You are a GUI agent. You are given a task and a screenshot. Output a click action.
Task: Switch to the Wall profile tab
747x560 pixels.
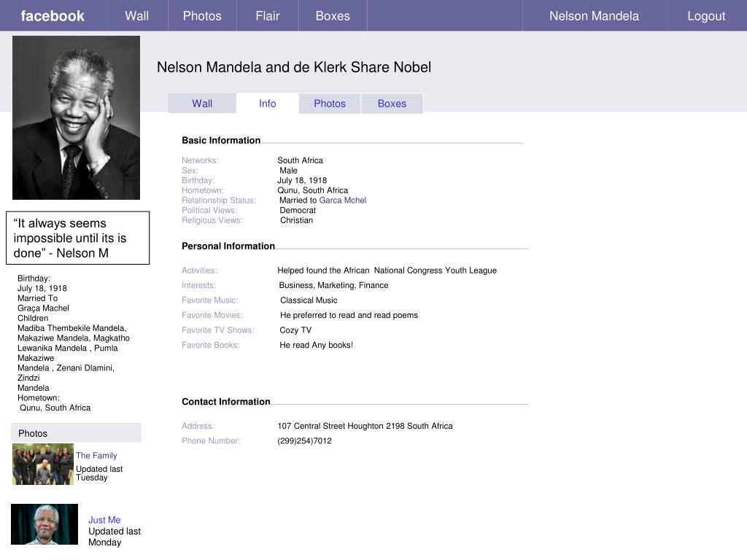(202, 104)
